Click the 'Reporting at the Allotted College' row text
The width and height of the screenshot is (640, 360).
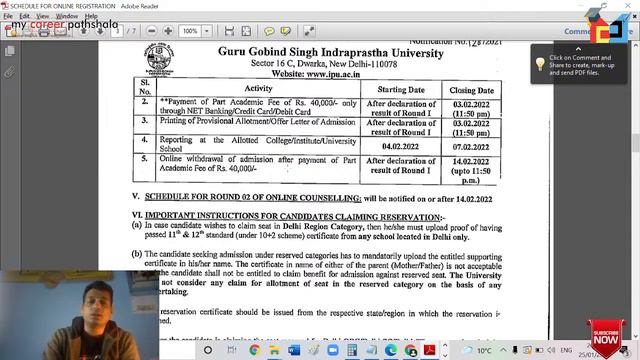(x=258, y=144)
